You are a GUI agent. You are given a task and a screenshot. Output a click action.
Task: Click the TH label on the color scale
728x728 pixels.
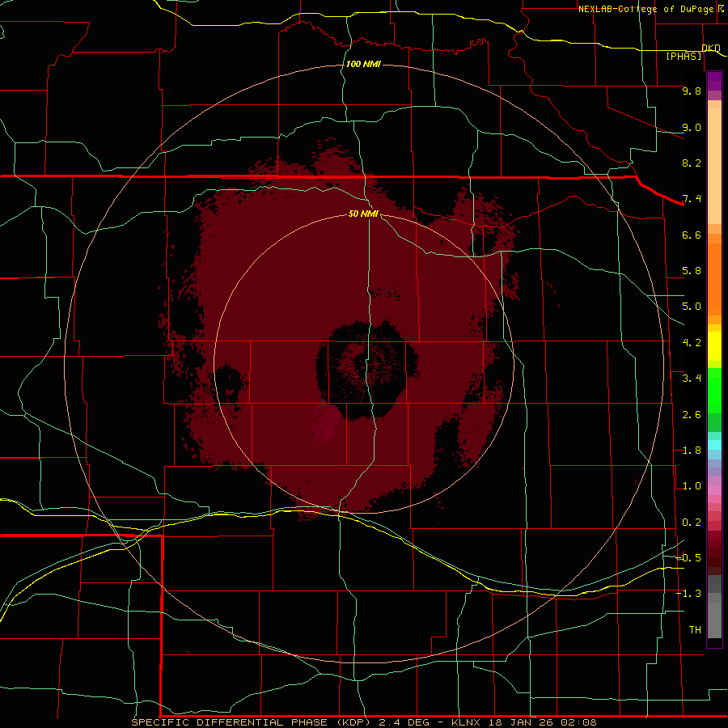click(695, 630)
